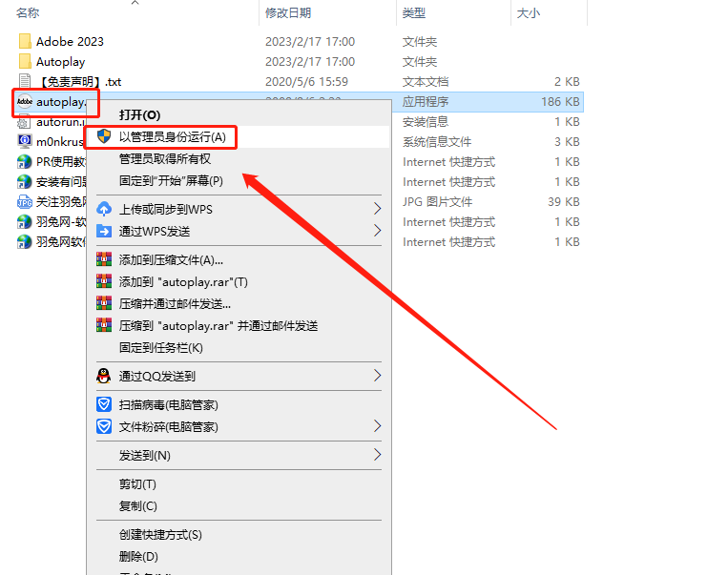Choose 删除(D) from the menu

(x=138, y=557)
